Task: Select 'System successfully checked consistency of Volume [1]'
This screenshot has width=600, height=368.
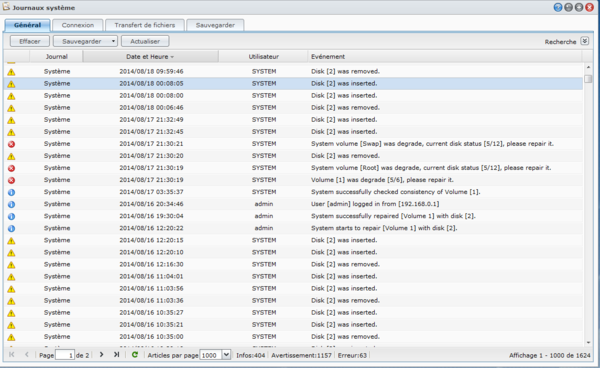Action: [395, 192]
